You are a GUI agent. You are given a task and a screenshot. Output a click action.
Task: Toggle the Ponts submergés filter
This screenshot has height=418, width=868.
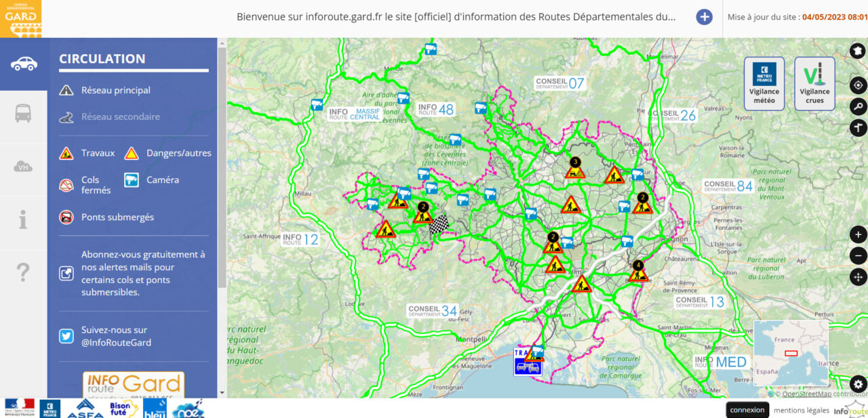(117, 217)
